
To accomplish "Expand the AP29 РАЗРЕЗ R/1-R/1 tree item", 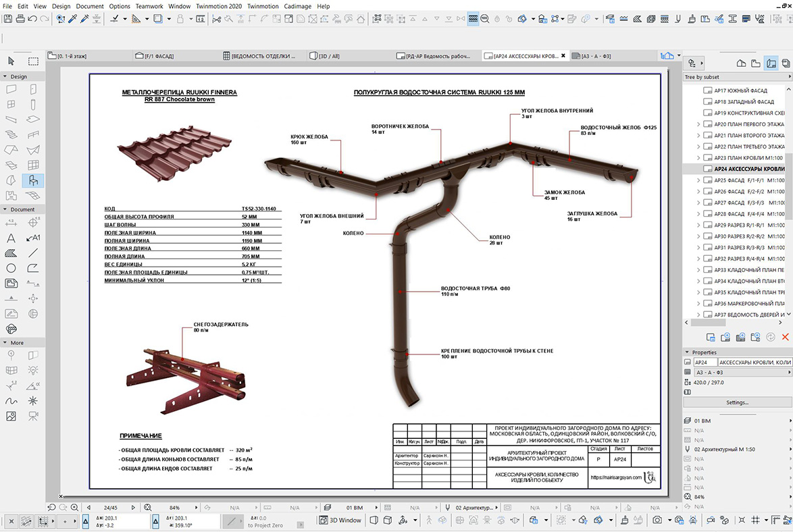I will point(698,225).
